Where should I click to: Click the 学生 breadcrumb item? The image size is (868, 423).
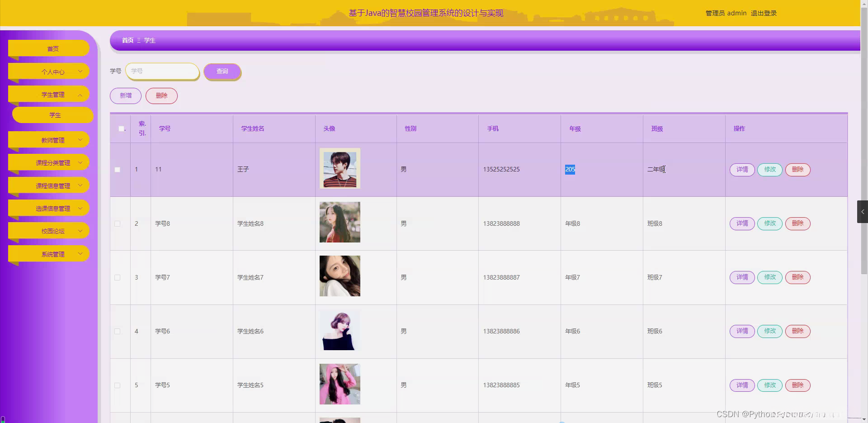(150, 40)
